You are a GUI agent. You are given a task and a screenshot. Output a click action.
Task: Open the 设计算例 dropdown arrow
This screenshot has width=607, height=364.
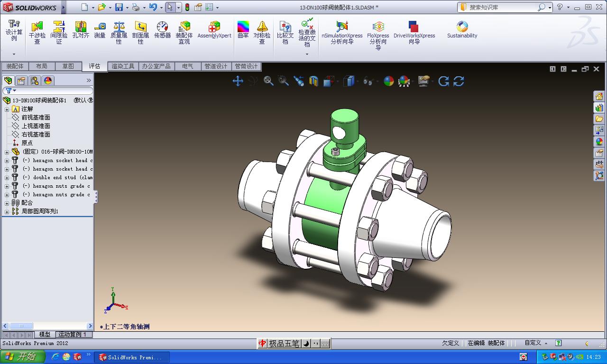pos(14,54)
